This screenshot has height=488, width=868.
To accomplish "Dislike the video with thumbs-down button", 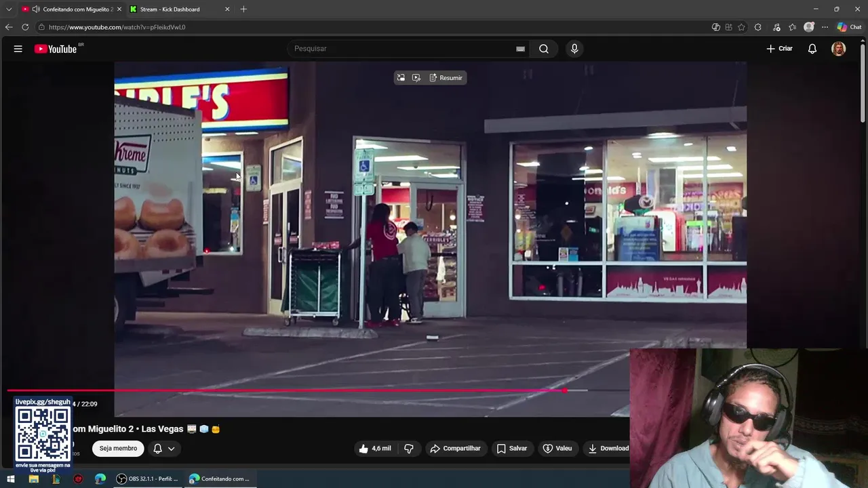I will tap(409, 448).
